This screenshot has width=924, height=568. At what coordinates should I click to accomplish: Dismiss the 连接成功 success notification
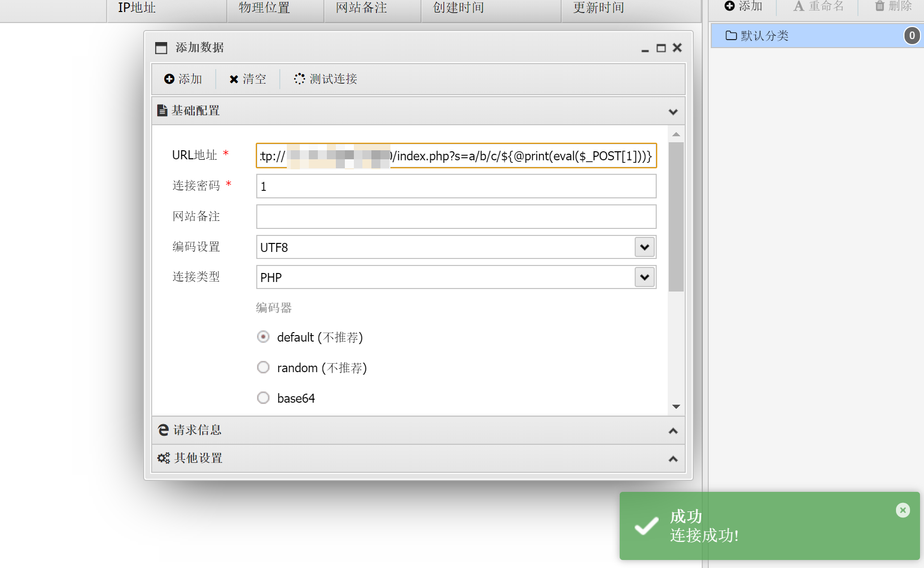click(x=903, y=510)
